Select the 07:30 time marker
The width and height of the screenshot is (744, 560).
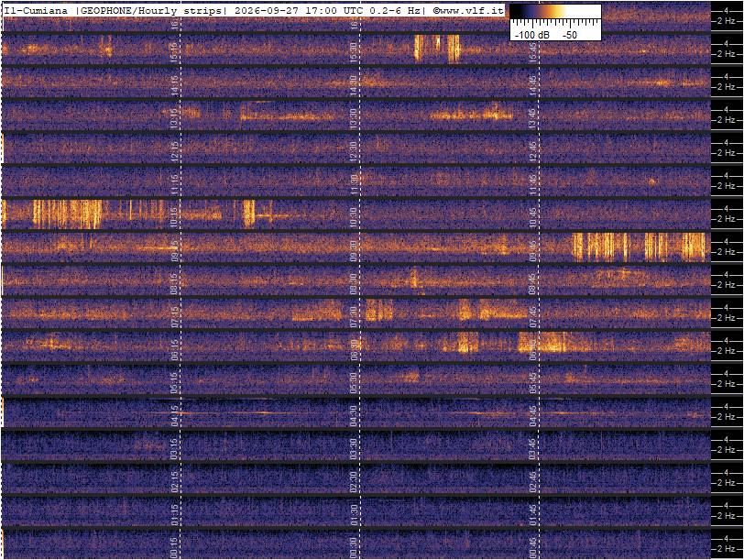[353, 316]
